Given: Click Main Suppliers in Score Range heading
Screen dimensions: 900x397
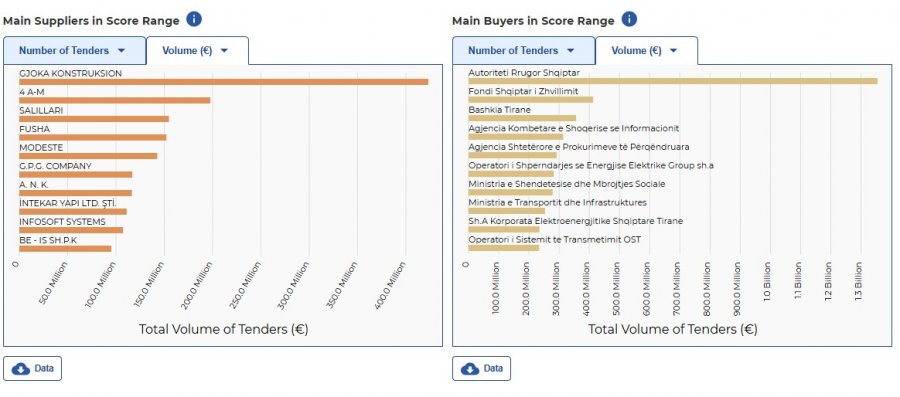Looking at the screenshot, I should (91, 21).
